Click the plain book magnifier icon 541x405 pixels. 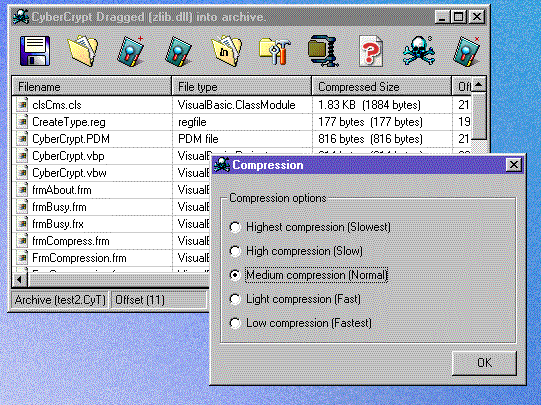(178, 51)
